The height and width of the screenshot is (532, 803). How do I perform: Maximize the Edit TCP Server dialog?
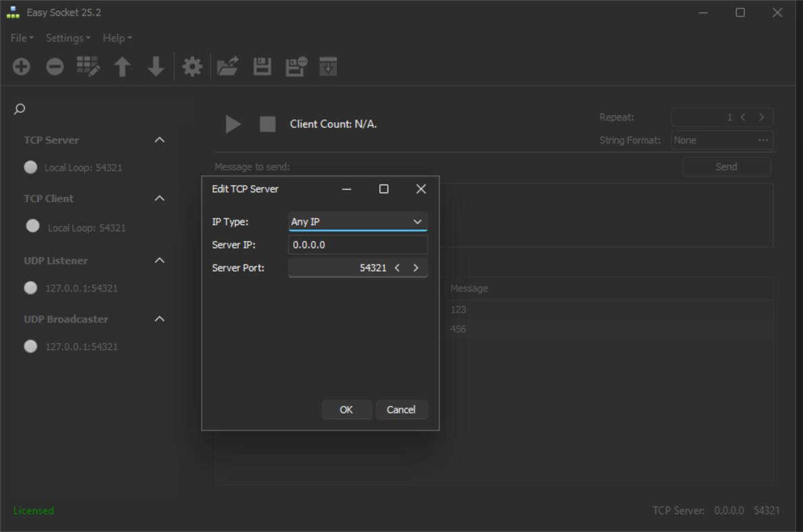coord(383,189)
